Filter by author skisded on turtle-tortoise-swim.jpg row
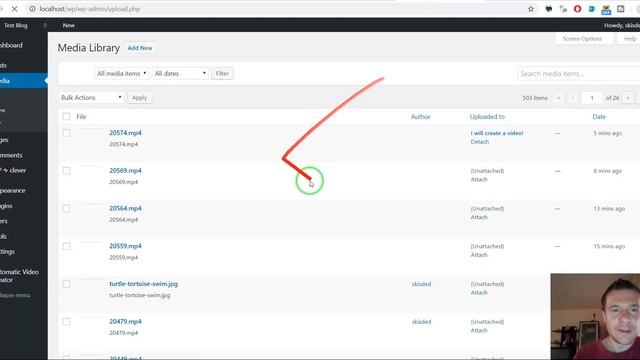 click(x=421, y=284)
